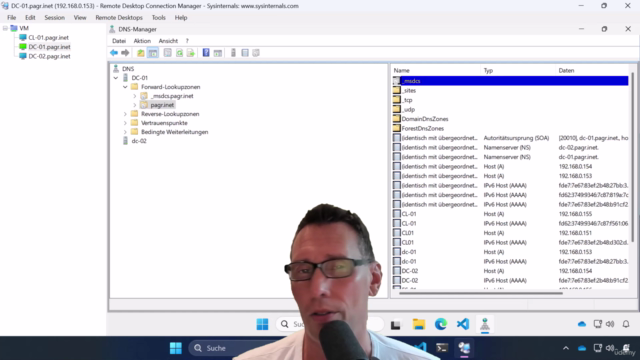640x360 pixels.
Task: Open the Aktion menu
Action: click(142, 41)
